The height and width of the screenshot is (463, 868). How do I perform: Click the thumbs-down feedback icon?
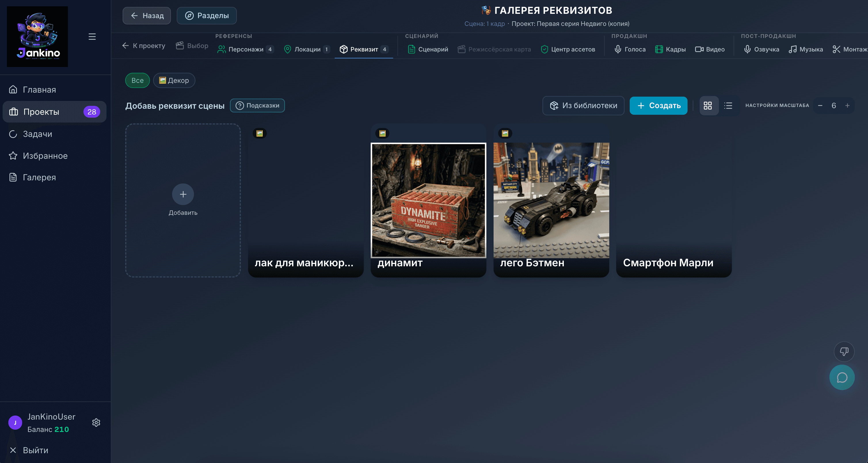[844, 351]
